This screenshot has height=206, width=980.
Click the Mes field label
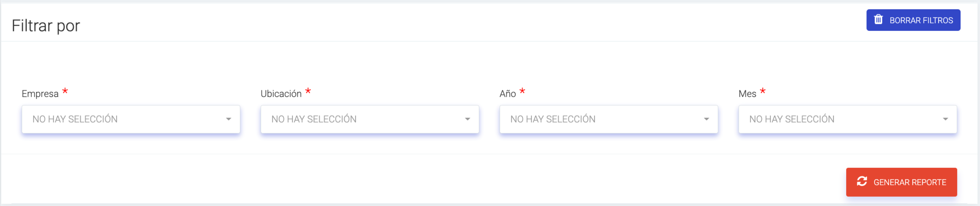747,94
